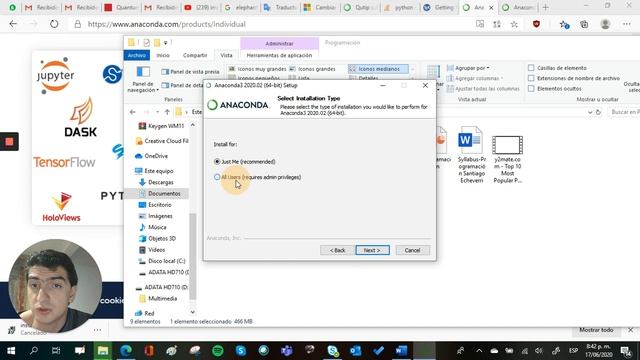Expand Explorer address history dropdown
Screen dimensions: 640x360
click(590, 112)
